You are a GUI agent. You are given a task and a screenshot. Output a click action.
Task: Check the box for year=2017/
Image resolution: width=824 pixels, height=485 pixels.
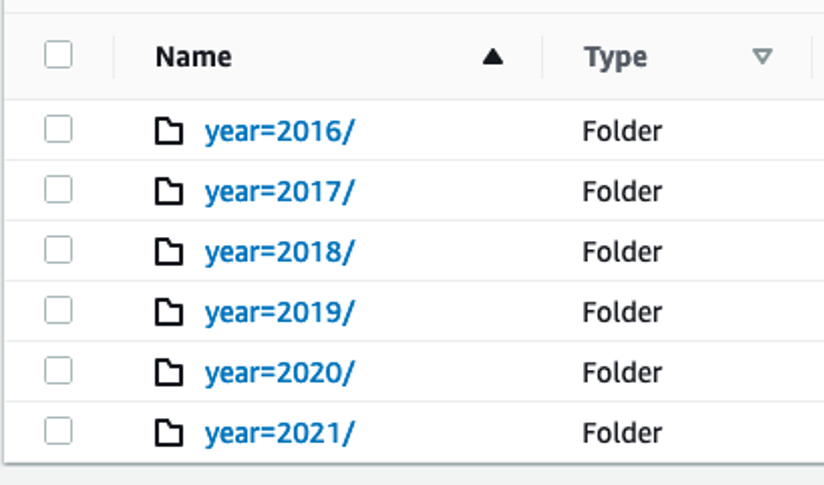[x=58, y=189]
